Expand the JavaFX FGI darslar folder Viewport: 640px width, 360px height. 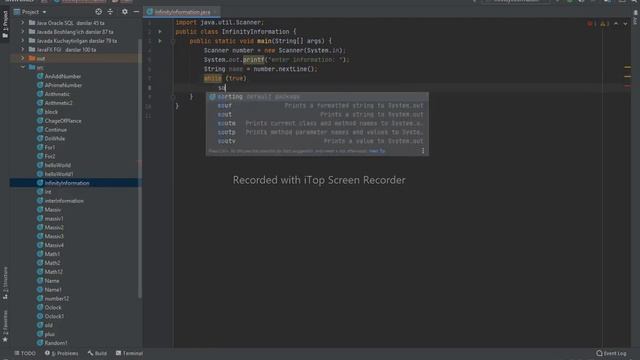click(22, 49)
